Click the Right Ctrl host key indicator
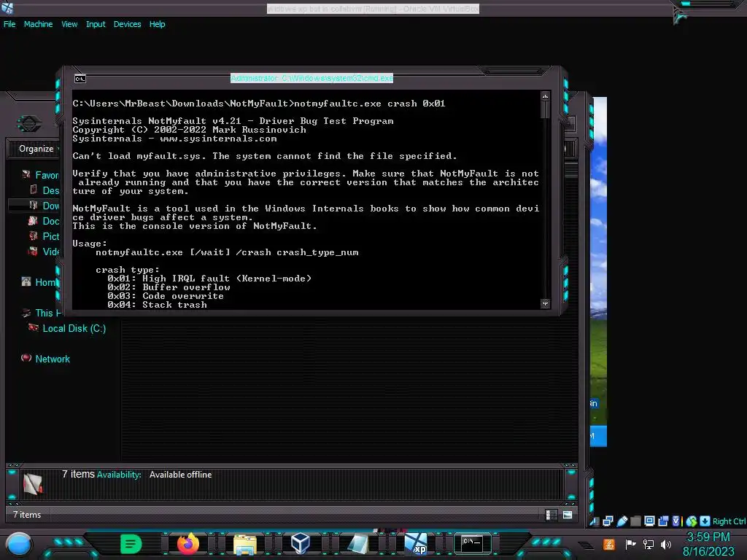This screenshot has height=560, width=747. [x=729, y=521]
